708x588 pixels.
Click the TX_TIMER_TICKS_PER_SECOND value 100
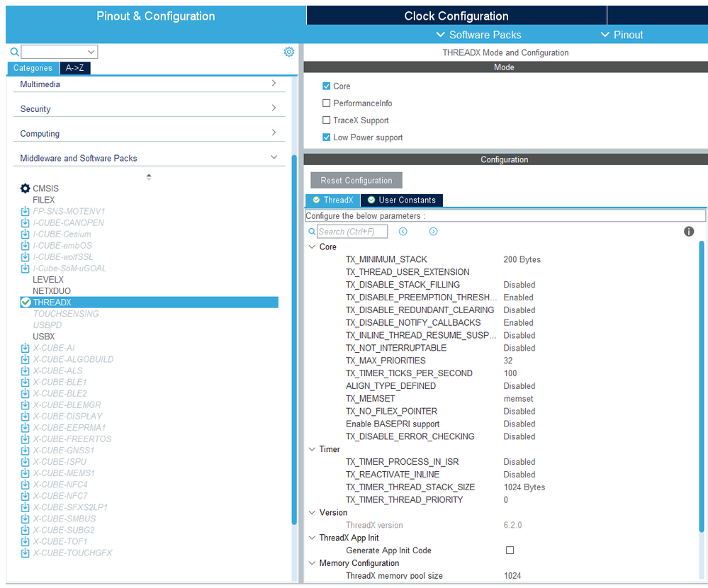coord(510,373)
